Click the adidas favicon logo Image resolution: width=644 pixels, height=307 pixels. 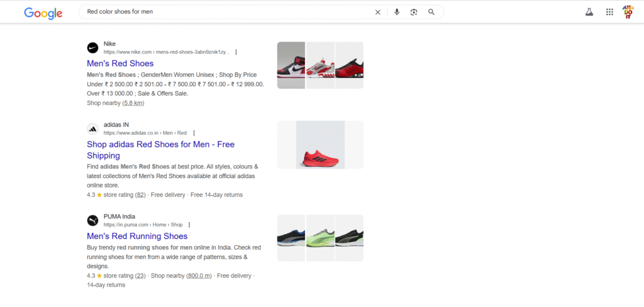pos(93,128)
